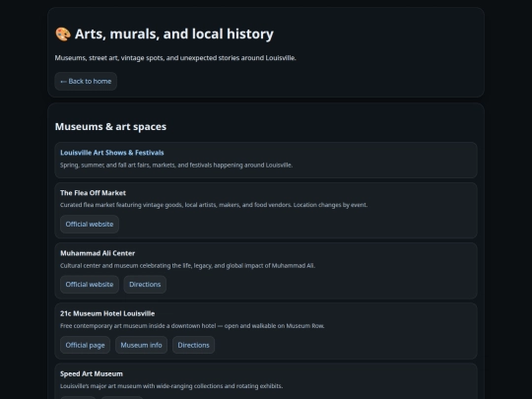Select the 'Museums & art spaces' heading

point(110,126)
